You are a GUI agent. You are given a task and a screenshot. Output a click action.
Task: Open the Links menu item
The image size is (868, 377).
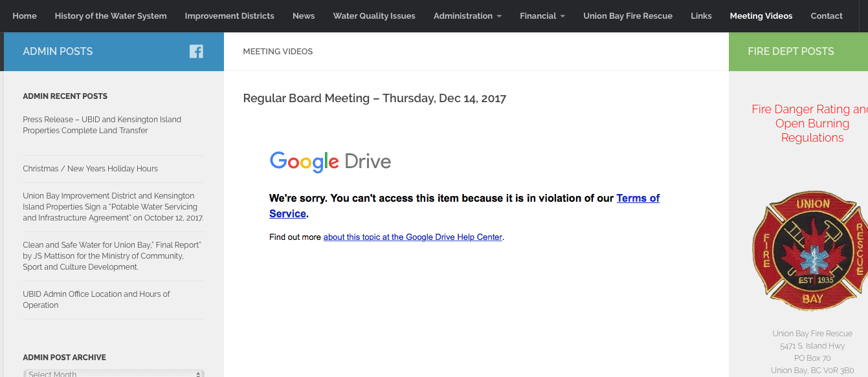[x=701, y=16]
